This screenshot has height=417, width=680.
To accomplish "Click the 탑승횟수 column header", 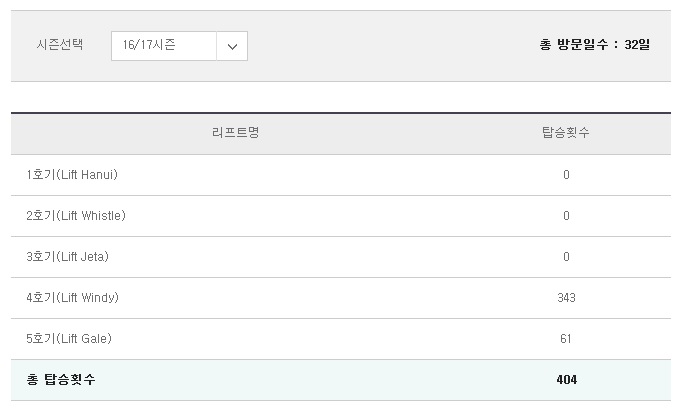I will tap(566, 132).
